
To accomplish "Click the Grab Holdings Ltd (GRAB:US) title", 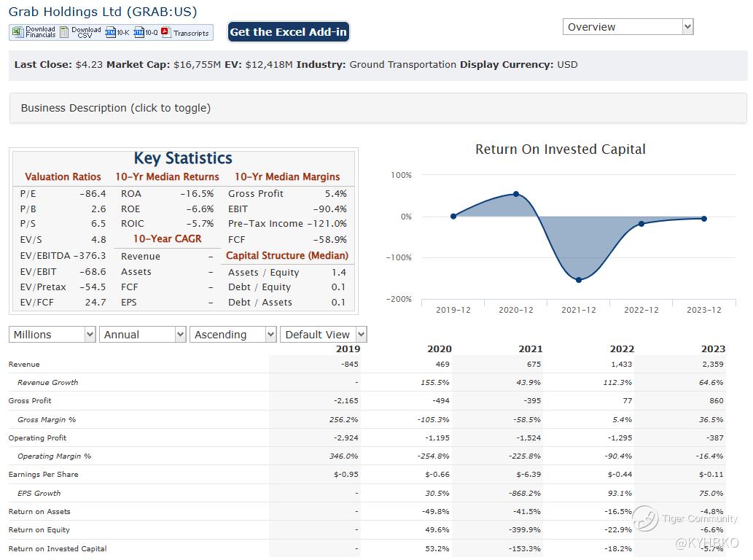I will coord(103,12).
